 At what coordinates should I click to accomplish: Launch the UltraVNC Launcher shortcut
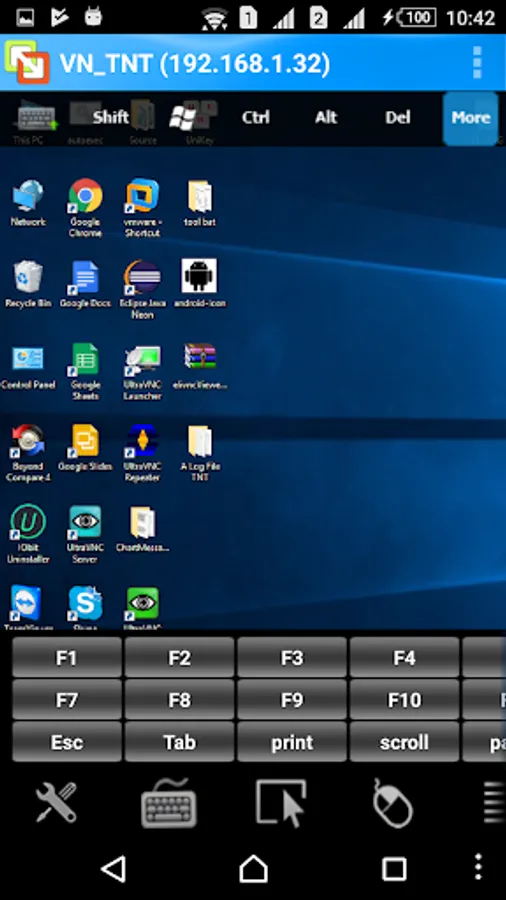pos(142,371)
